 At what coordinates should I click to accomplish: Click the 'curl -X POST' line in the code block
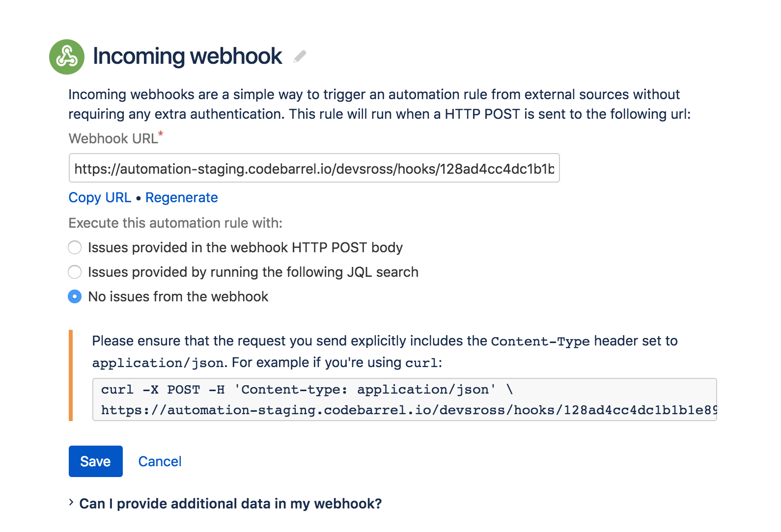point(307,389)
